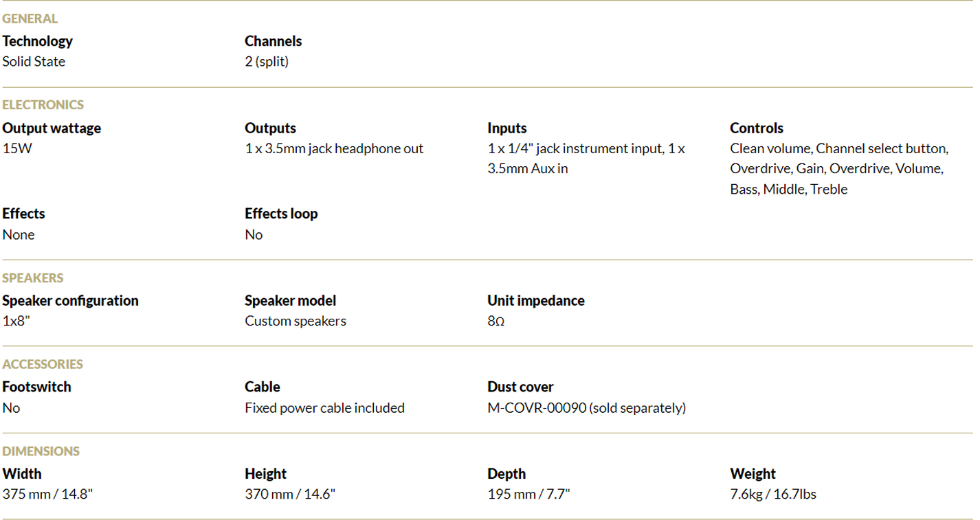Click the 8Ω unit impedance value

click(496, 321)
